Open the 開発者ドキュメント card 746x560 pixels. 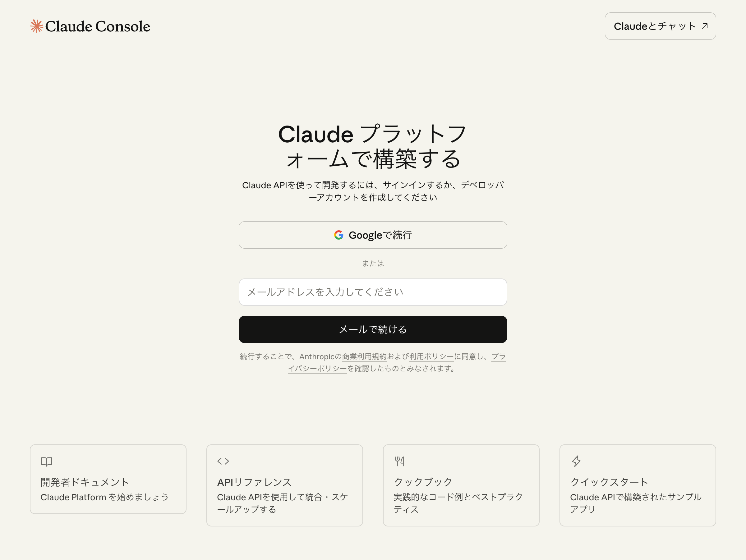(x=108, y=479)
